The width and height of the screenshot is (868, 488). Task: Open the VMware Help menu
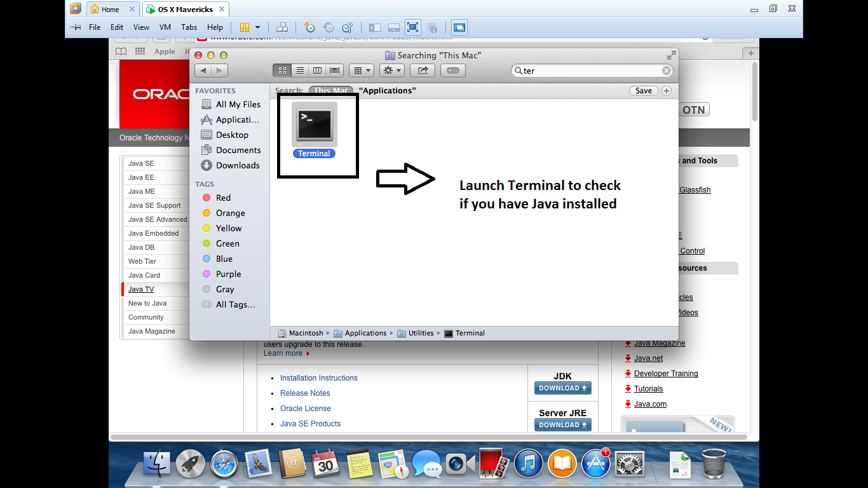tap(215, 27)
